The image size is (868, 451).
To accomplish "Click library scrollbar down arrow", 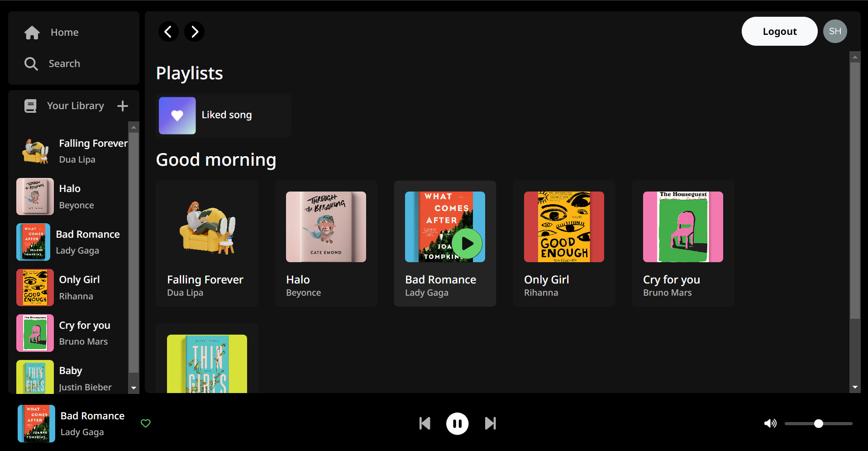I will click(134, 388).
